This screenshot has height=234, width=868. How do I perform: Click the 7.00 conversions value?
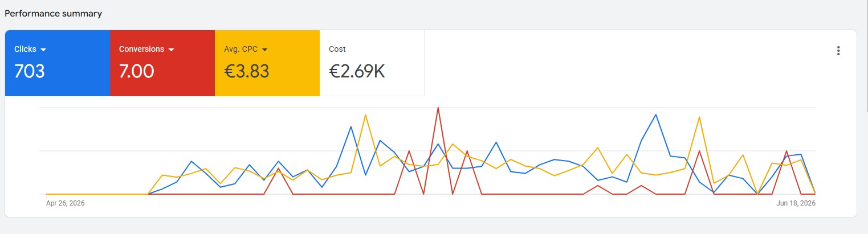point(137,71)
